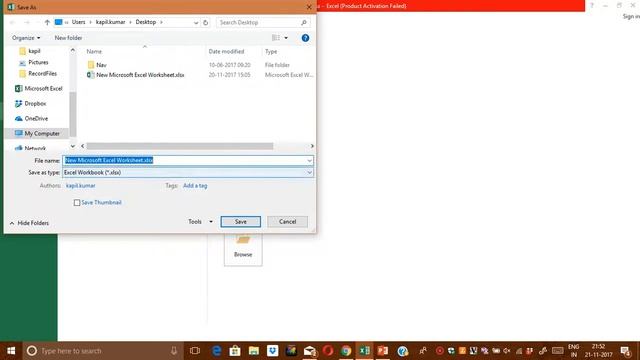This screenshot has height=360, width=640.
Task: Select My Computer in navigation pane
Action: click(x=37, y=133)
